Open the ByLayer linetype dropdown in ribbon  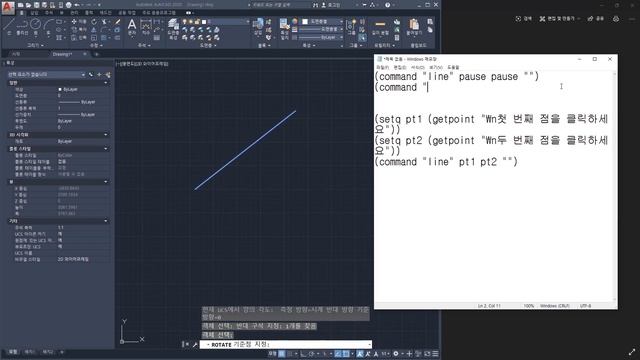(341, 37)
